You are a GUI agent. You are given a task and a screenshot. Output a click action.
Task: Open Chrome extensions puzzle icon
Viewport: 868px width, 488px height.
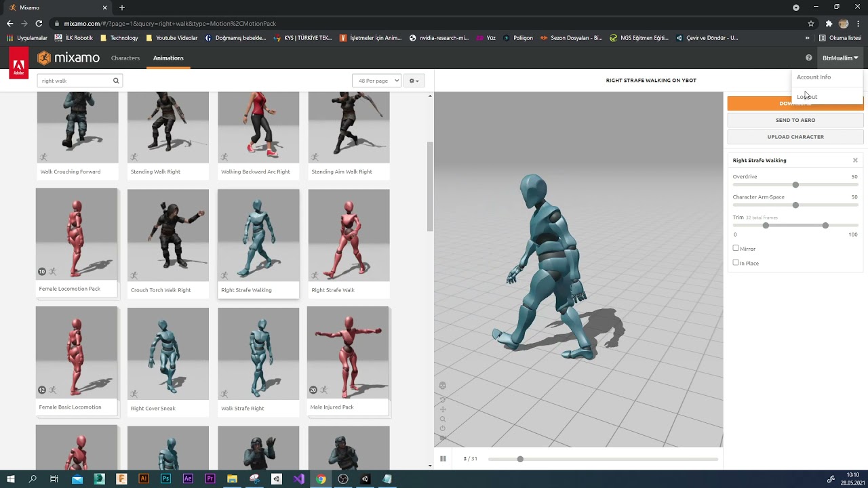[x=829, y=23]
